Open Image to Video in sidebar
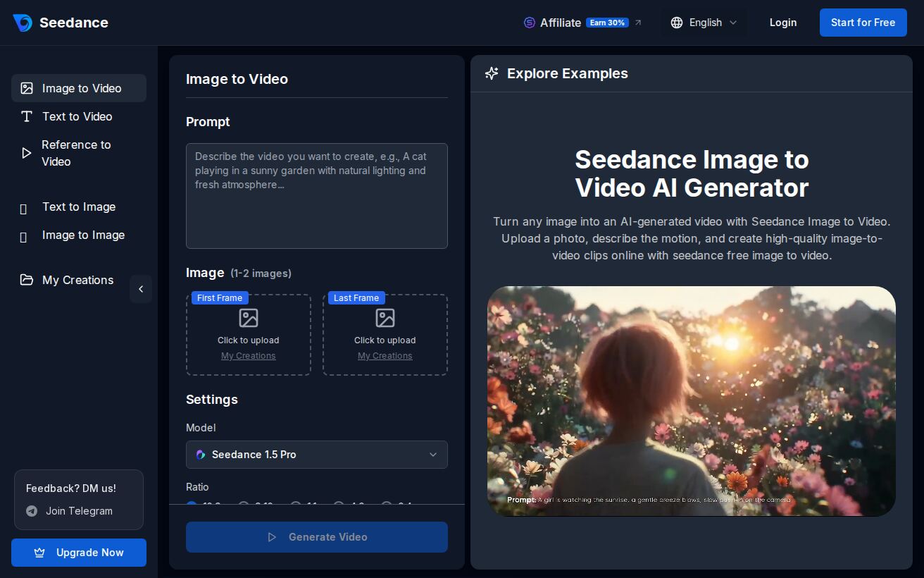The height and width of the screenshot is (578, 924). (79, 88)
